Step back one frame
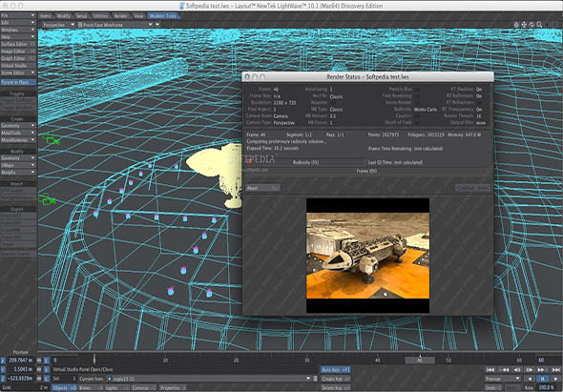This screenshot has height=392, width=563. click(x=516, y=370)
